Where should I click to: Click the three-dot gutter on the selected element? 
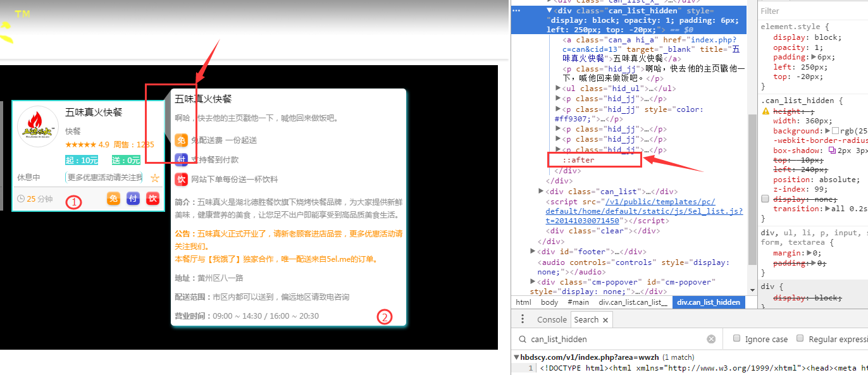[516, 11]
